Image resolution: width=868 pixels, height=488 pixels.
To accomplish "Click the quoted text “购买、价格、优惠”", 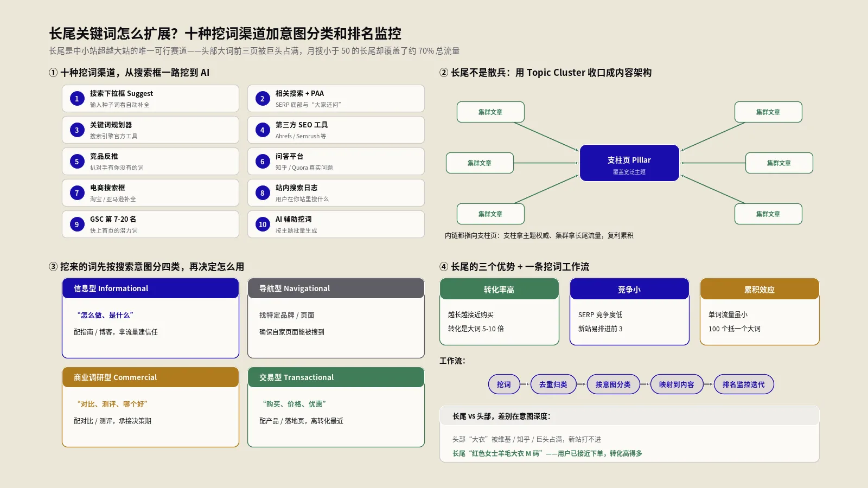I will tap(295, 404).
